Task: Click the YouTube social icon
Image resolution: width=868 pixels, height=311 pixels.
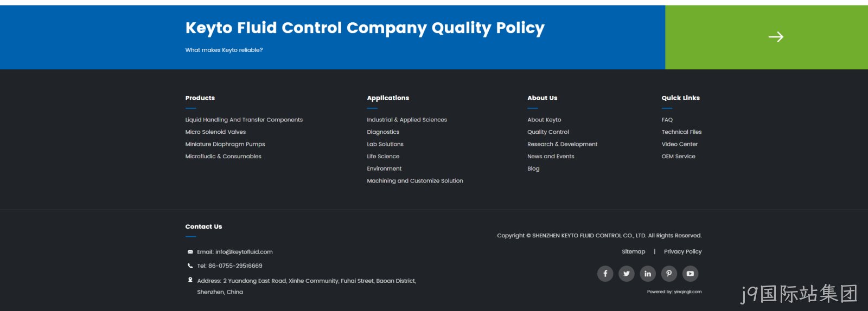Action: click(x=690, y=274)
